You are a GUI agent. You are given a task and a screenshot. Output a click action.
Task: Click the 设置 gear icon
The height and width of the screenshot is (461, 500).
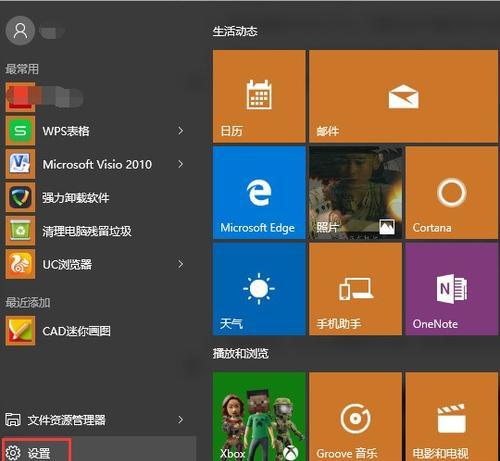tap(13, 453)
